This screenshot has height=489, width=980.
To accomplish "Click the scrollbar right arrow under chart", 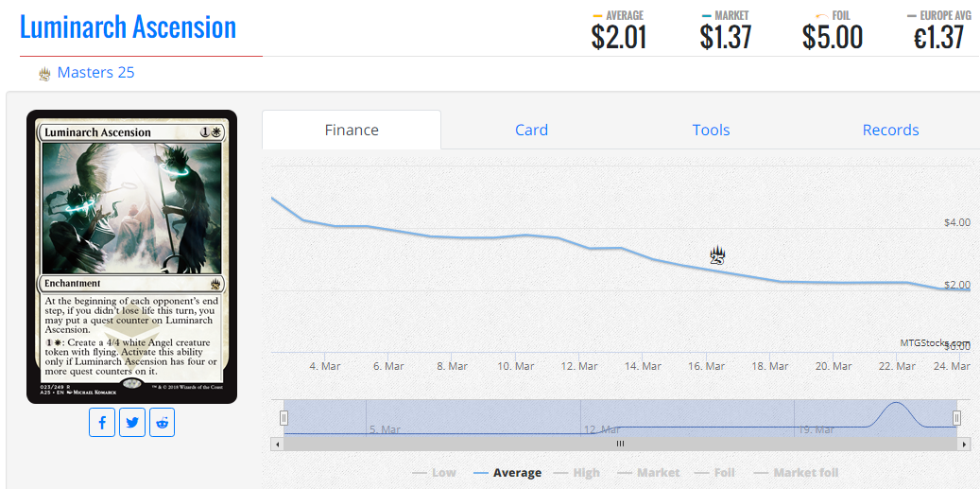I will (964, 444).
